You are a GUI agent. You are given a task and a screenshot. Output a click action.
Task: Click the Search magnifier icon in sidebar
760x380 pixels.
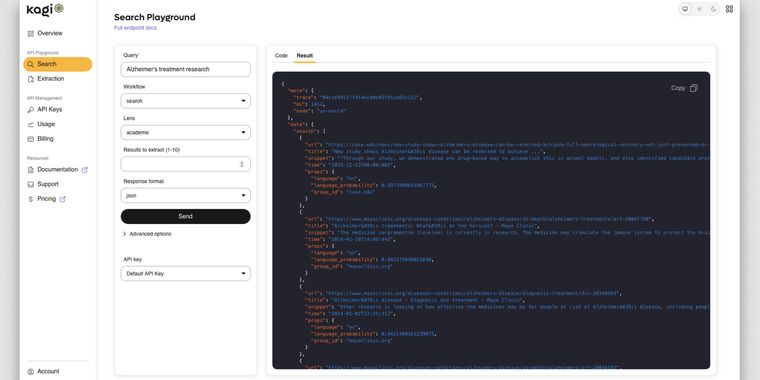[x=31, y=64]
